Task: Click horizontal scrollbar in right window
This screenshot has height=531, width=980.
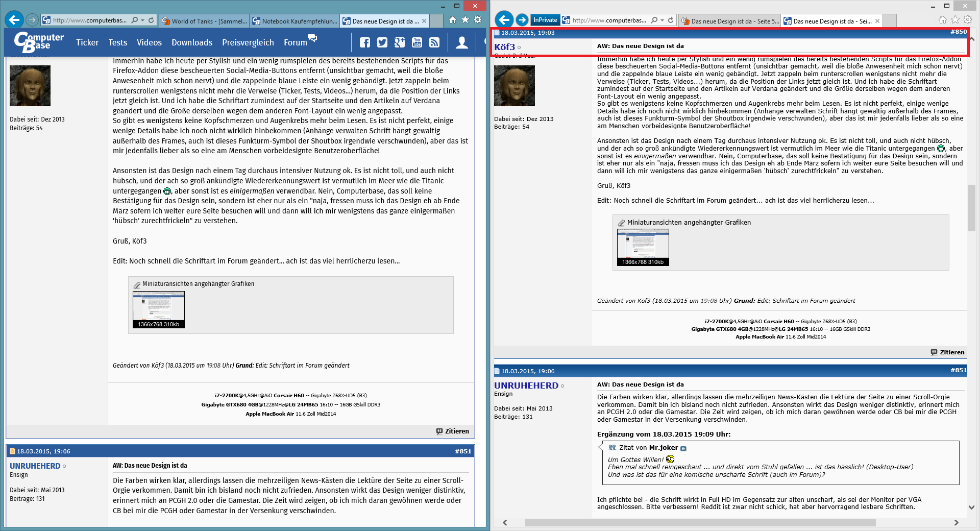Action: [x=700, y=522]
